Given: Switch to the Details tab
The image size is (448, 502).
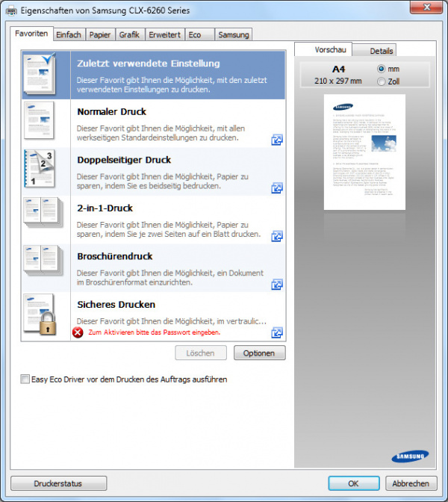Looking at the screenshot, I should (x=382, y=51).
